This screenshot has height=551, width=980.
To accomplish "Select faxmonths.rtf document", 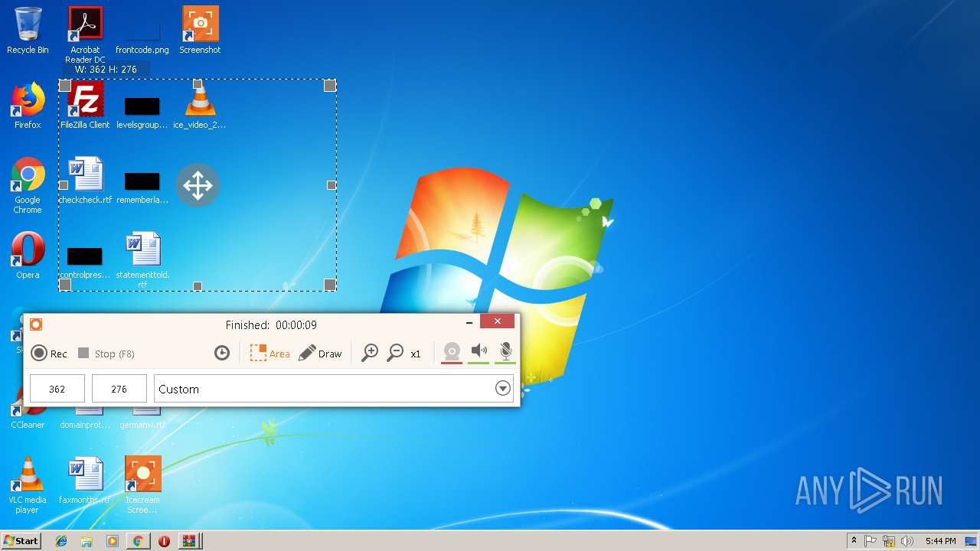I will pos(85,481).
